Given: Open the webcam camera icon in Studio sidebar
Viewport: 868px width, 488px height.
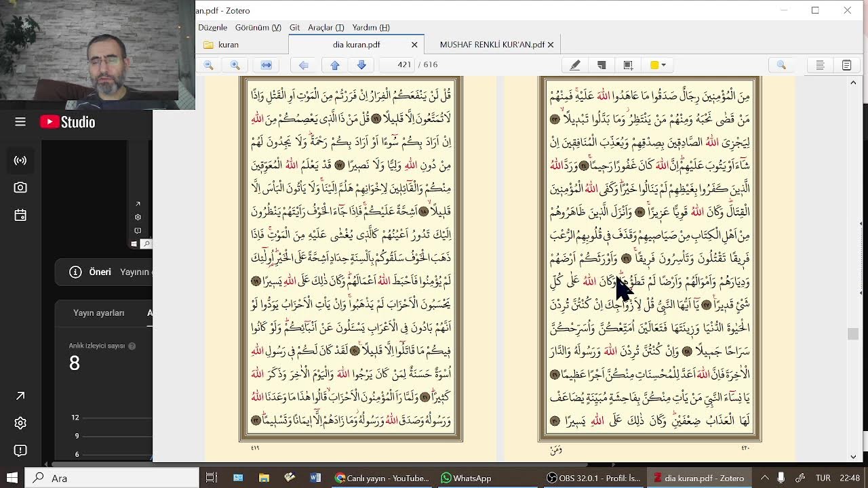Looking at the screenshot, I should (20, 188).
